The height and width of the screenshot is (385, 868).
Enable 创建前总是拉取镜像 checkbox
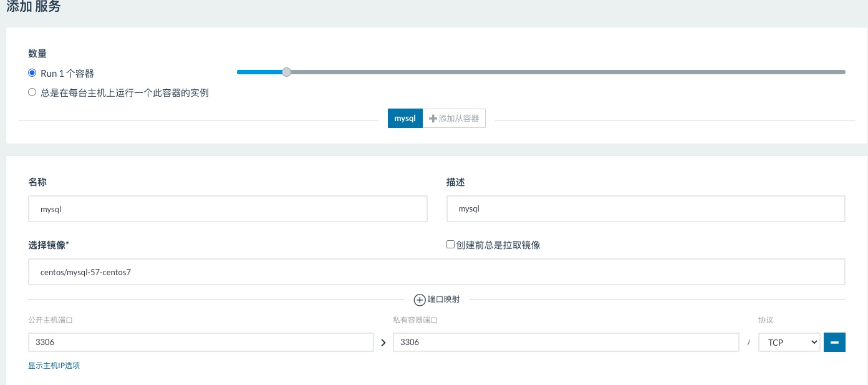click(x=450, y=245)
